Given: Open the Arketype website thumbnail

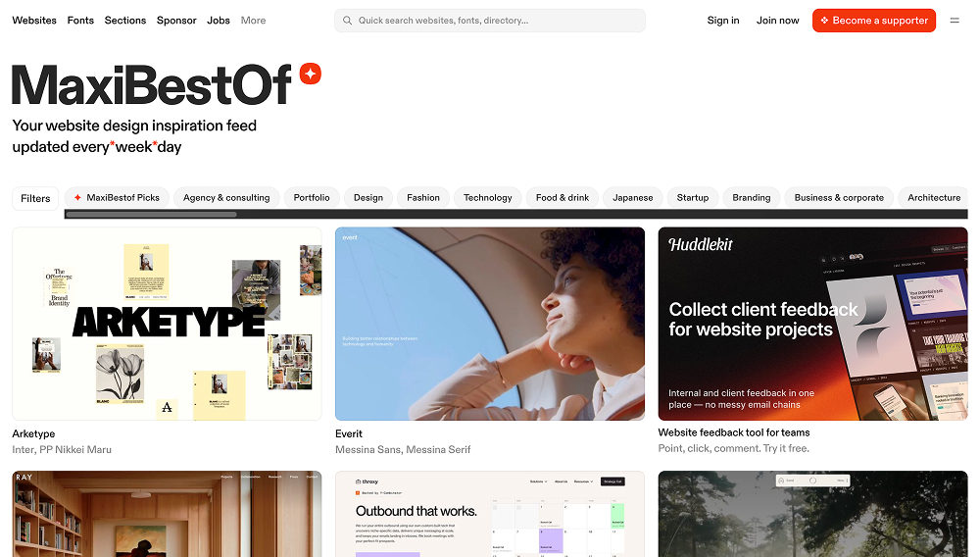Looking at the screenshot, I should tap(167, 324).
